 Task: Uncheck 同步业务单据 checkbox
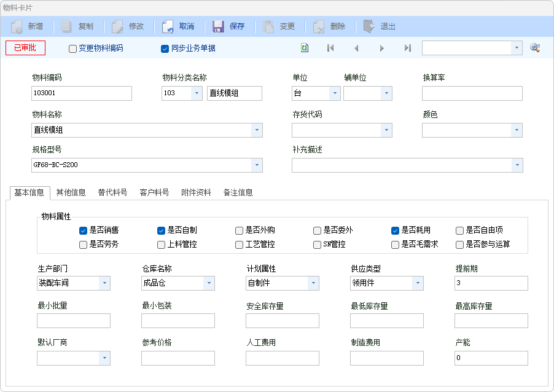point(165,49)
